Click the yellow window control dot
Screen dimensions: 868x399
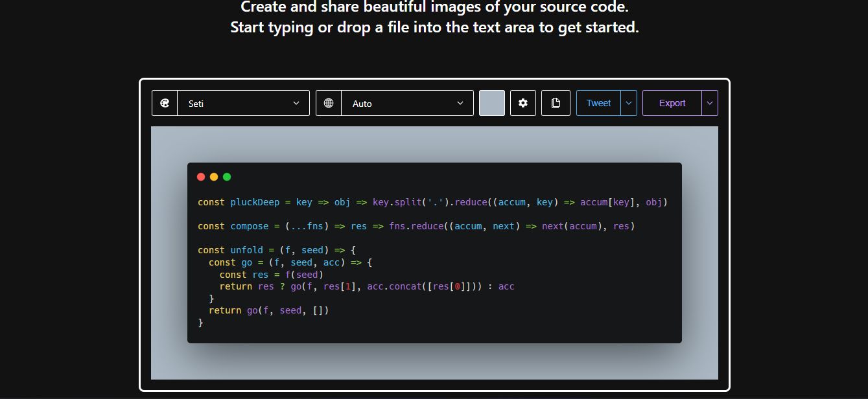click(214, 177)
